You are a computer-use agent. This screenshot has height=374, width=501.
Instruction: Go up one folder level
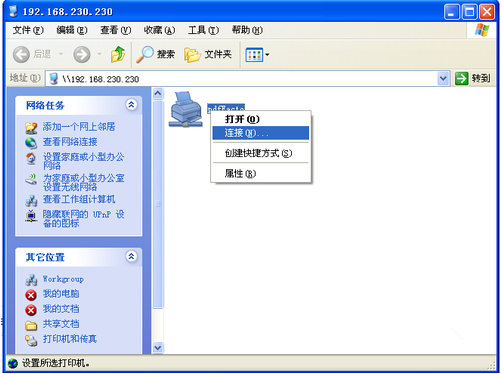(118, 54)
